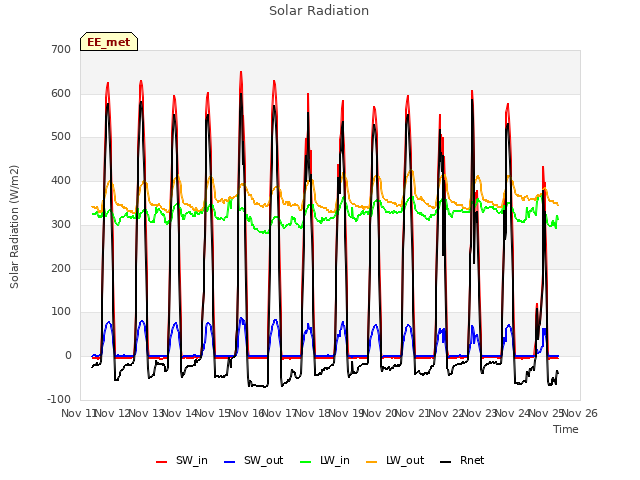Screen dimensions: 640x480
Task: Toggle Rnet series in legend
Action: pos(462,460)
